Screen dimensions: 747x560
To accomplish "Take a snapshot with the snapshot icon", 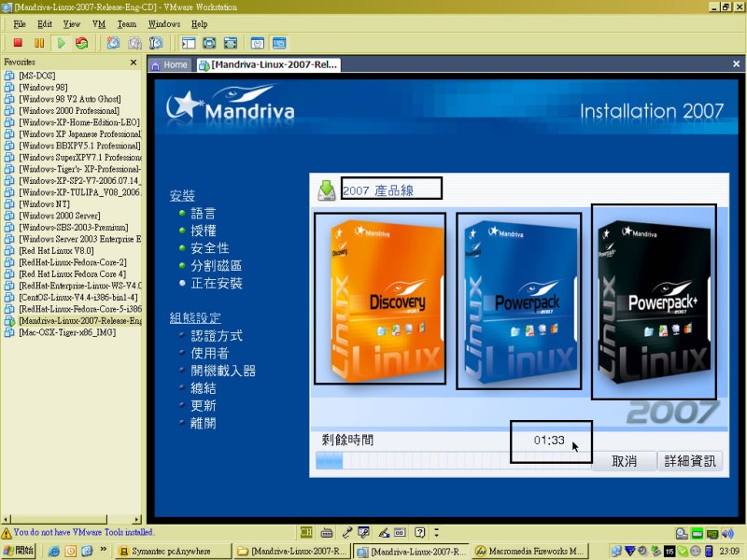I will pyautogui.click(x=113, y=43).
